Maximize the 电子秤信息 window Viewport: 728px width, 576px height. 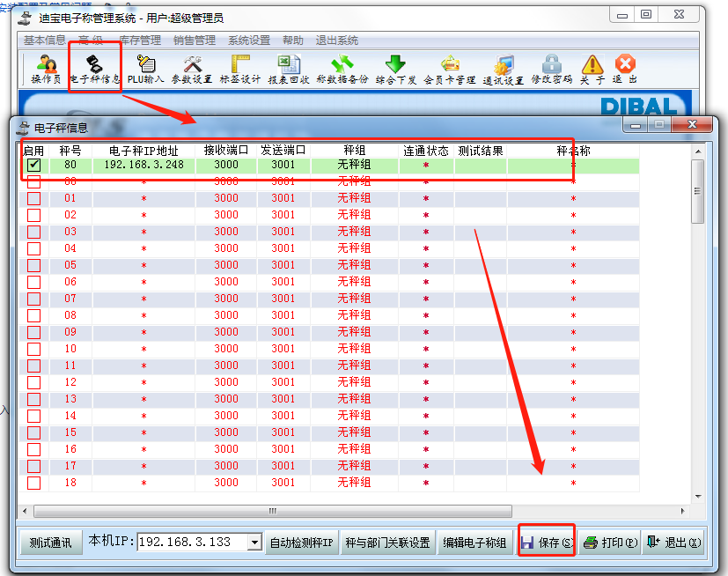tap(658, 124)
